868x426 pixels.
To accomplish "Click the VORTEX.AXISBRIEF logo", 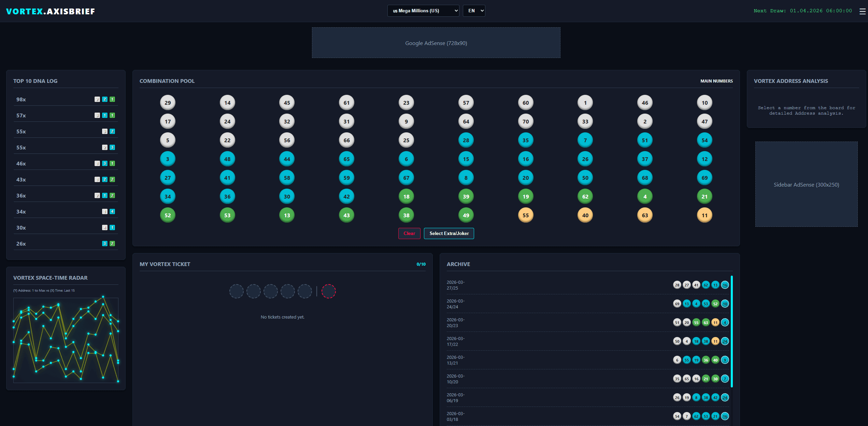I will 51,11.
